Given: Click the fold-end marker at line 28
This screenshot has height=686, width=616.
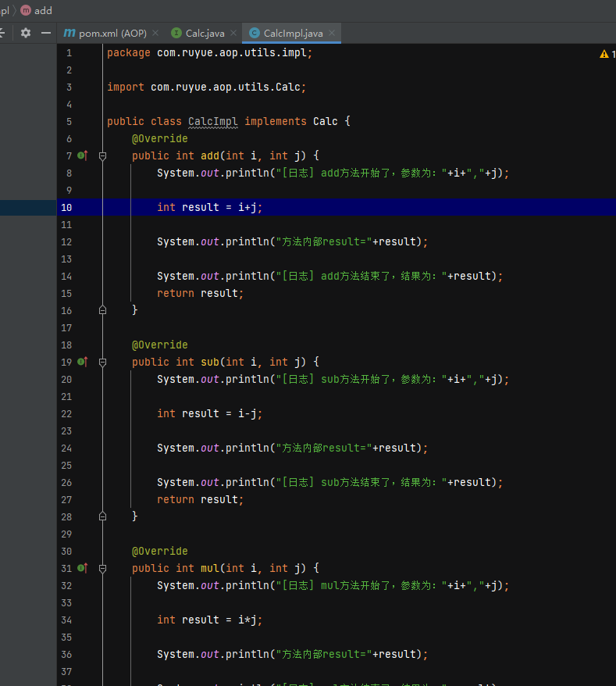Looking at the screenshot, I should 102,516.
